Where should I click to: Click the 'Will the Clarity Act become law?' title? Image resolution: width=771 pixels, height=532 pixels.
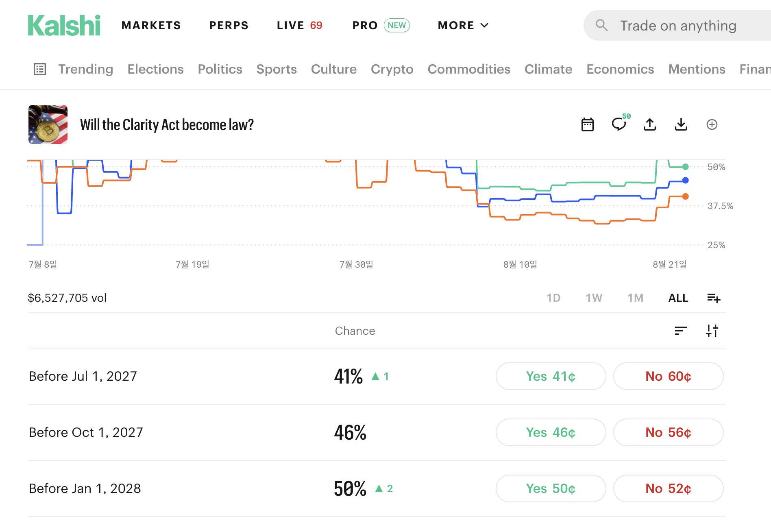[167, 124]
